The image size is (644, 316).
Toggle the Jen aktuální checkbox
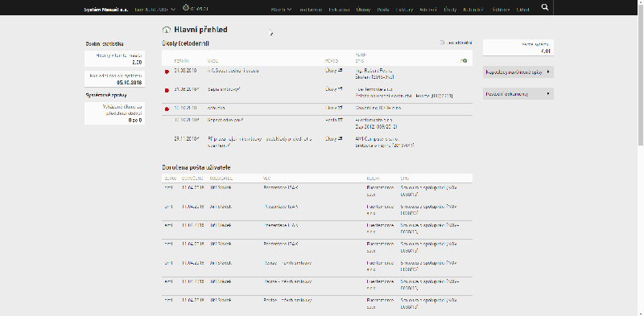(442, 43)
